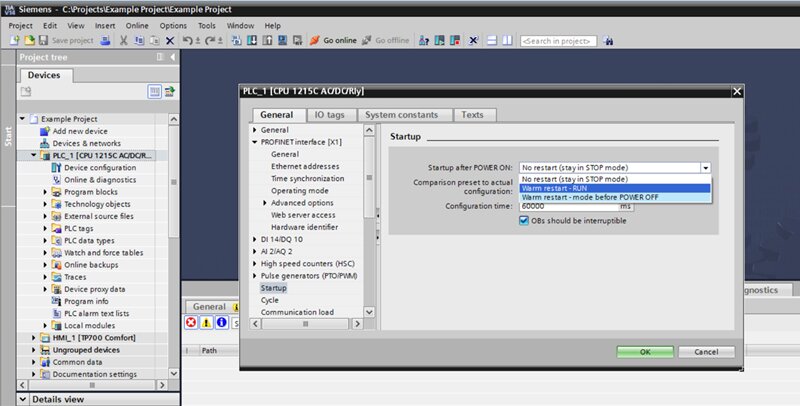The height and width of the screenshot is (406, 800).
Task: Collapse the PROFINET interface [X1] node
Action: (255, 142)
